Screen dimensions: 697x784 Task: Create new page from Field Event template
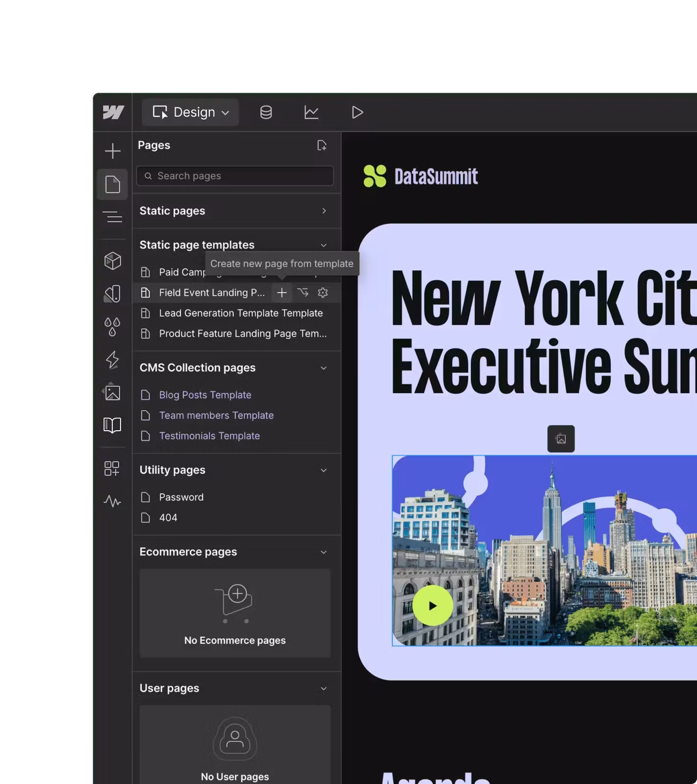(x=282, y=293)
